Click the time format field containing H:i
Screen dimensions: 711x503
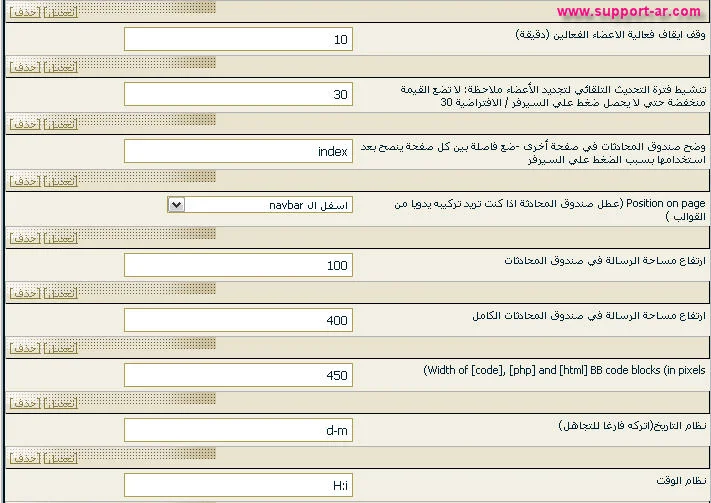pos(238,485)
